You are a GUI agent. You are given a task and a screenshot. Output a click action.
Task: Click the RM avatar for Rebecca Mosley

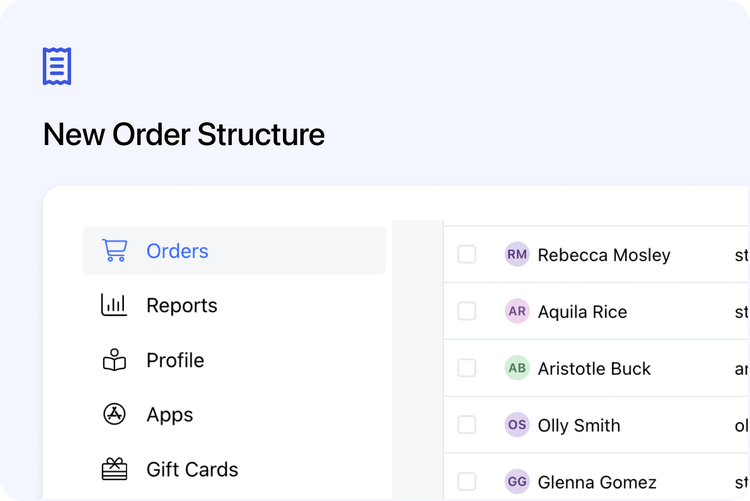coord(517,254)
